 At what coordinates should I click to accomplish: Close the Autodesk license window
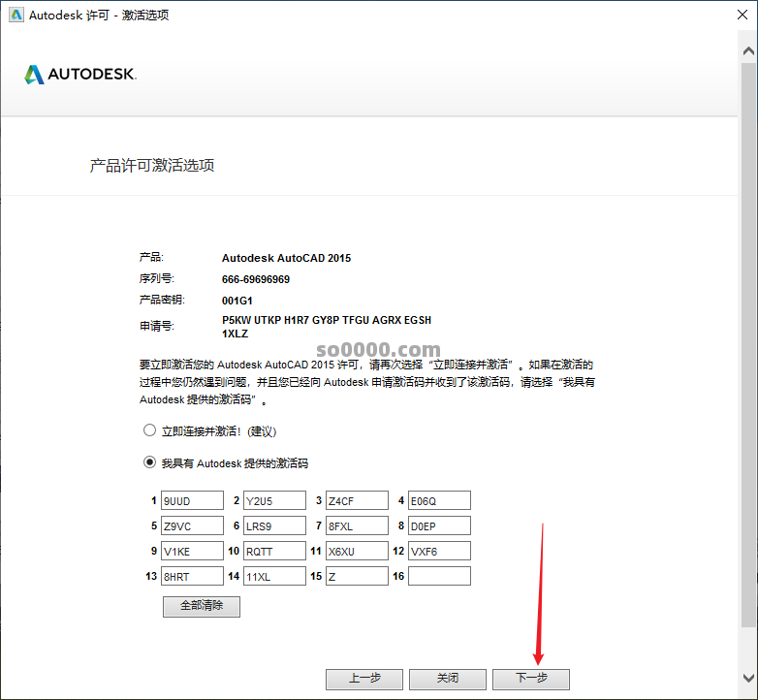click(735, 16)
